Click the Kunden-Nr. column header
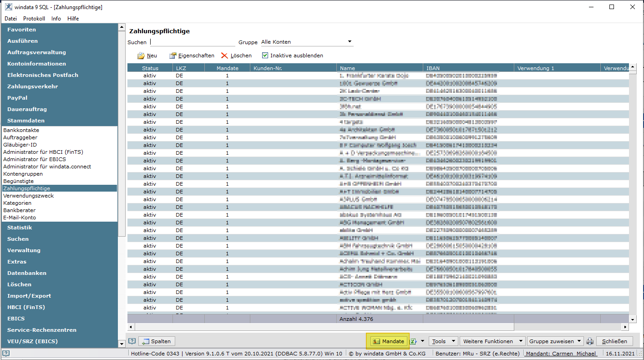Viewport: 644px width, 360px height. click(x=294, y=68)
